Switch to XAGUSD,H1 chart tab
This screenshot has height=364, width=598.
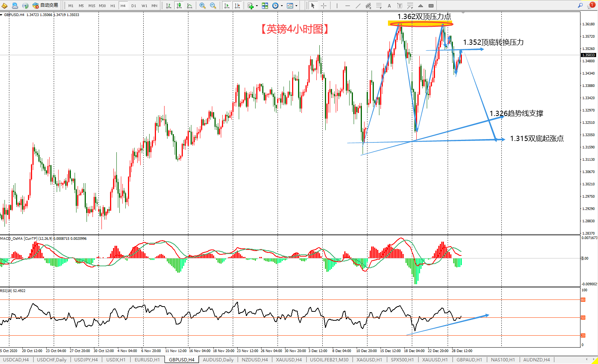369,360
